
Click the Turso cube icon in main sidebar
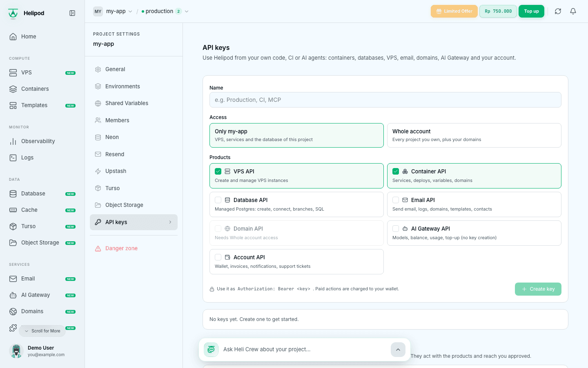point(13,226)
